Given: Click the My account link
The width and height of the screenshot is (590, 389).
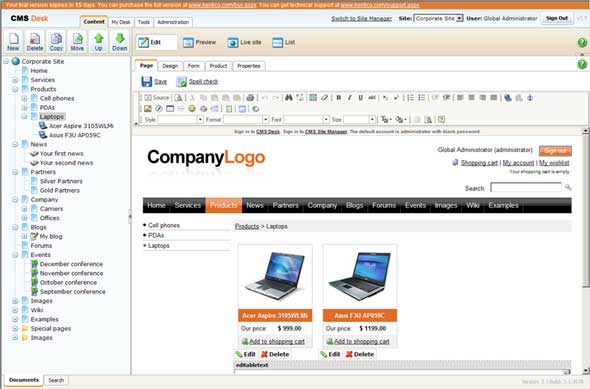Looking at the screenshot, I should 519,163.
